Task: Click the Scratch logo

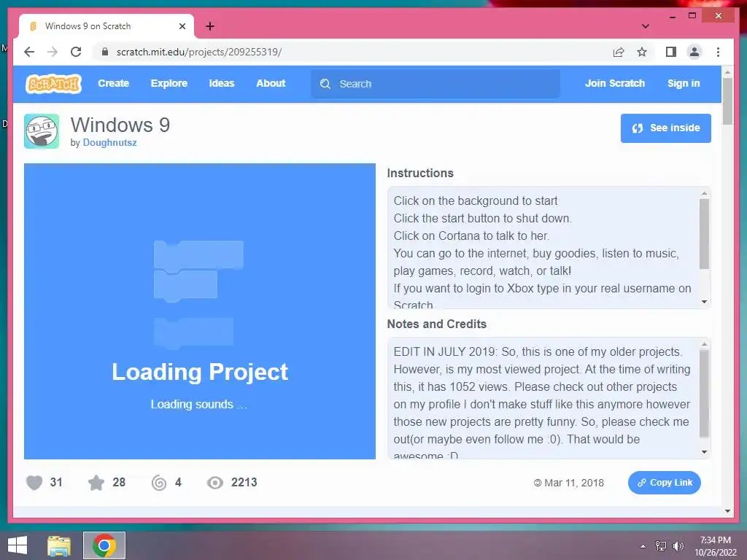Action: 53,84
